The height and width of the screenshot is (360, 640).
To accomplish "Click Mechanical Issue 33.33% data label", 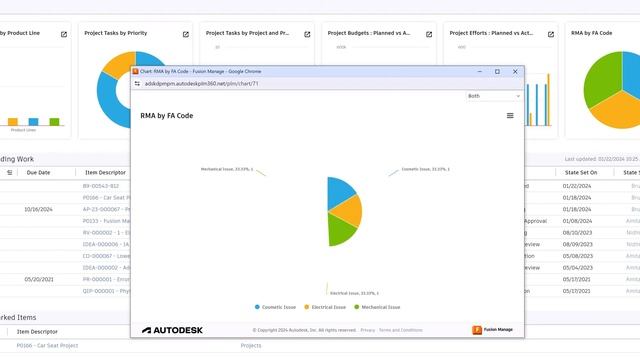I will coord(227,169).
